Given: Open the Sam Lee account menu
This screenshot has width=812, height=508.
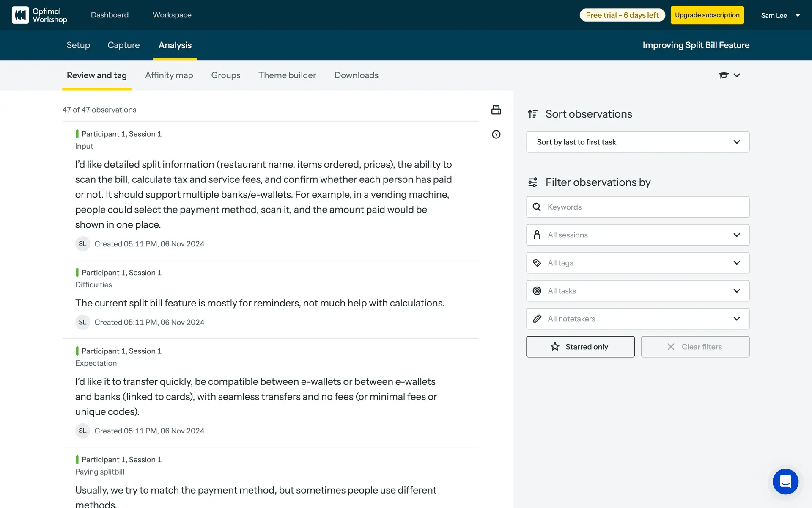Looking at the screenshot, I should point(780,15).
